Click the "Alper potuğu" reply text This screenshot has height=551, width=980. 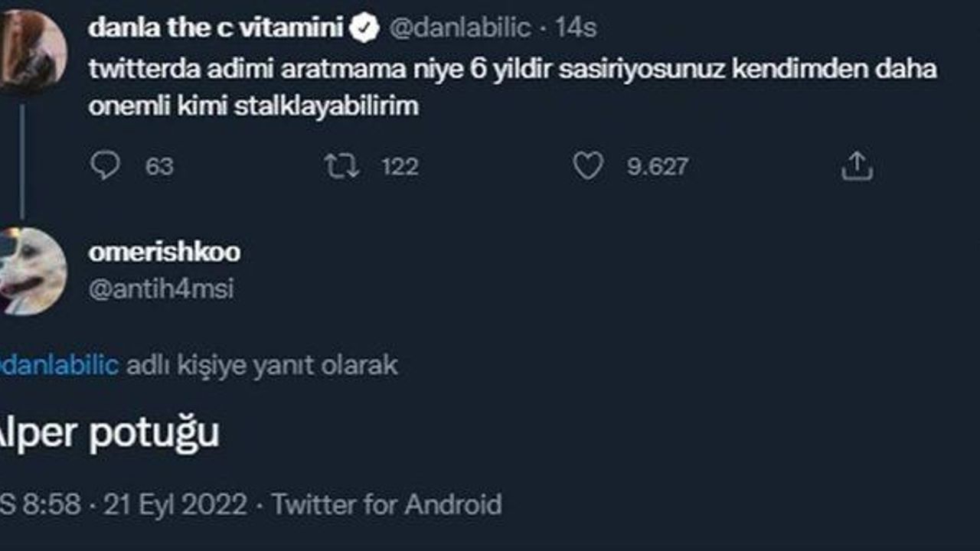click(109, 434)
